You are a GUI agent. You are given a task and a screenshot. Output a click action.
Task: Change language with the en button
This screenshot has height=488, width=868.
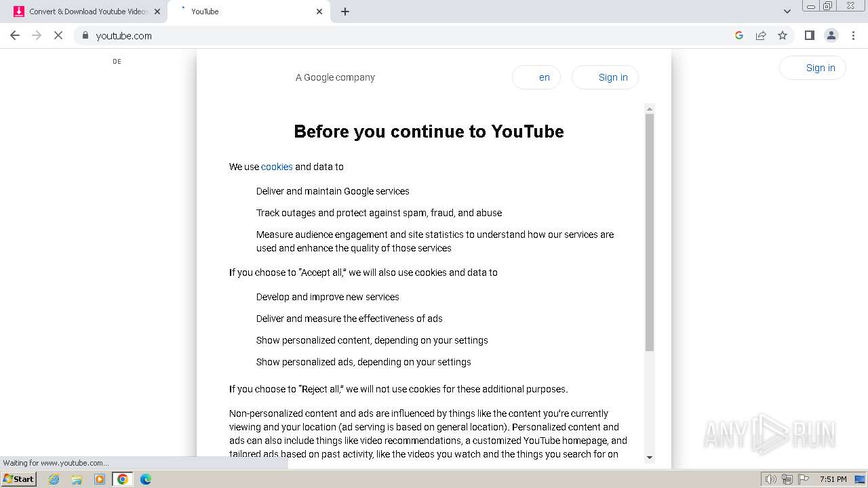tap(536, 77)
